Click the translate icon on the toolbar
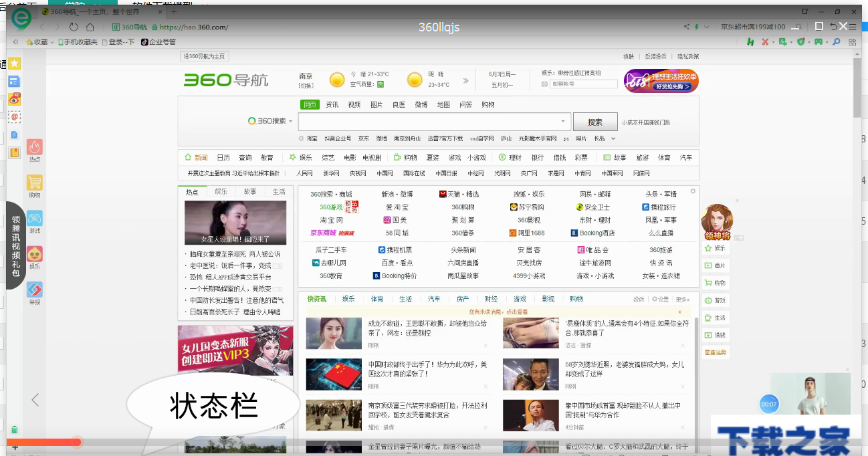This screenshot has height=456, width=868. coord(782,41)
